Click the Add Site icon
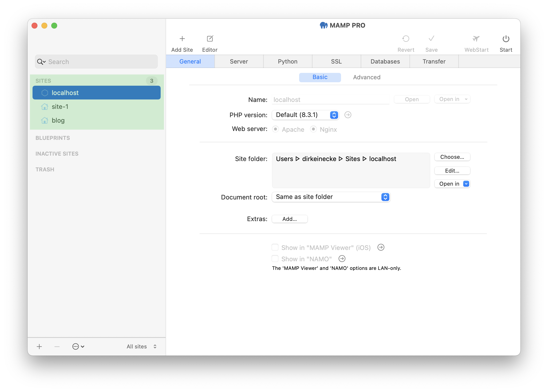The width and height of the screenshot is (548, 392). point(182,39)
